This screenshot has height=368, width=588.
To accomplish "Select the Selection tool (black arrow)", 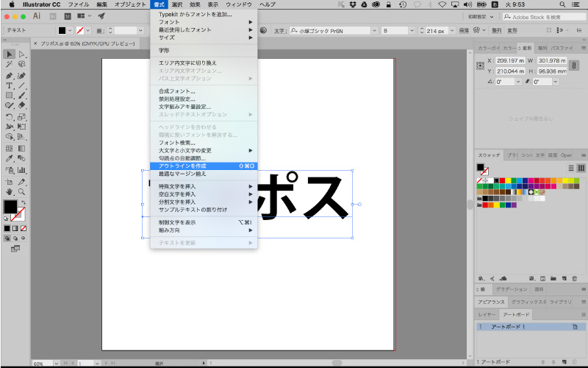I will (10, 54).
